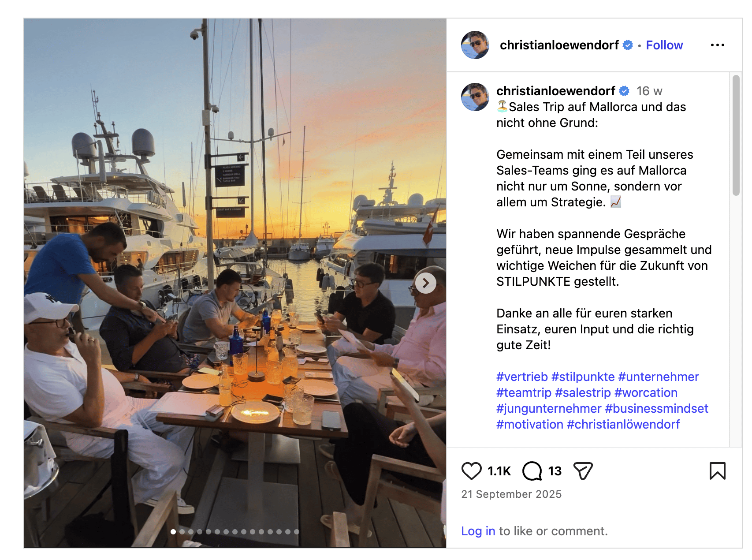Open the three-dot more options menu

[717, 45]
